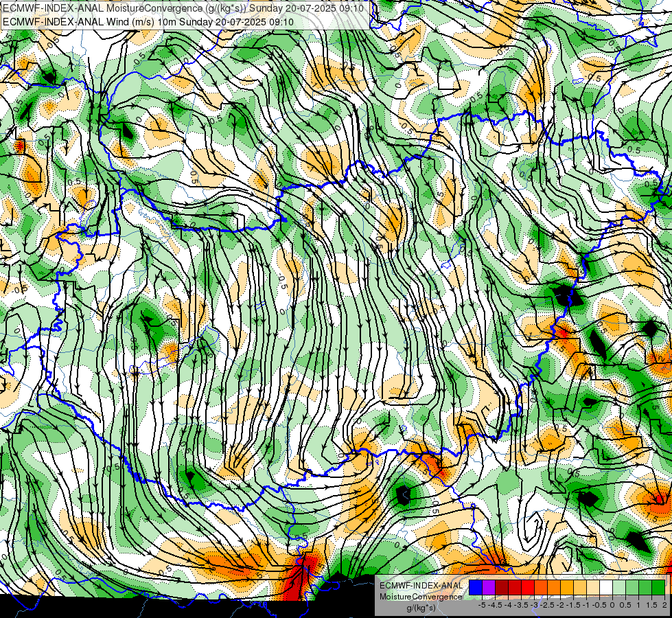Viewport: 672px width, 618px height.
Task: Click the legend swatch between -4 and -3.5
Action: pyautogui.click(x=515, y=587)
